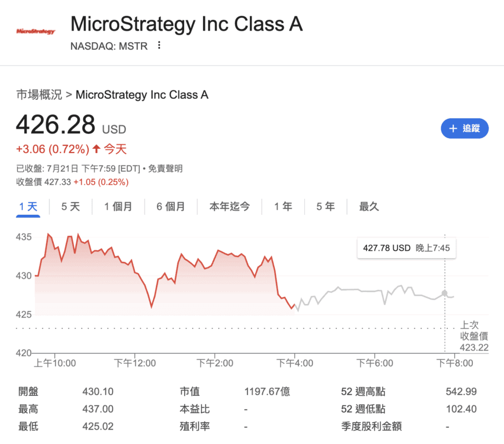Click the 上次收盤價 423.22 label
504x444 pixels.
click(474, 336)
